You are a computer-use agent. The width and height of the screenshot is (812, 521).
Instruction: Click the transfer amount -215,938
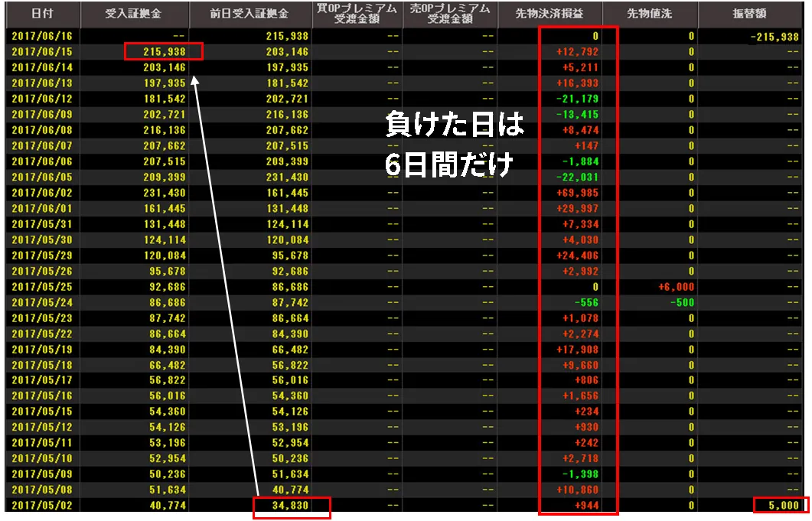pyautogui.click(x=774, y=37)
